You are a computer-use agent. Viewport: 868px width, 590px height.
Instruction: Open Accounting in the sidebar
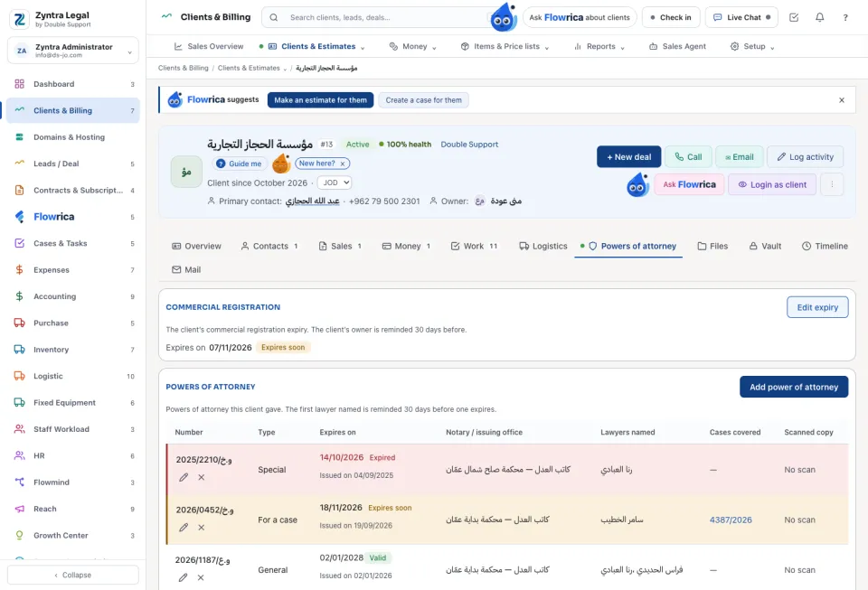click(73, 296)
